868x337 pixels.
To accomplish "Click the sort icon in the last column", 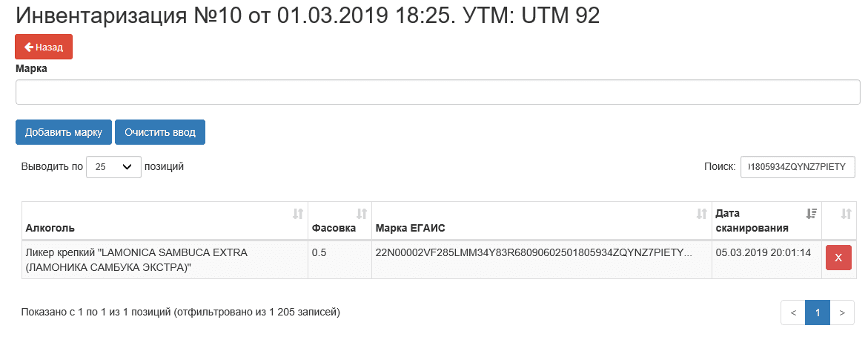I will [x=847, y=214].
